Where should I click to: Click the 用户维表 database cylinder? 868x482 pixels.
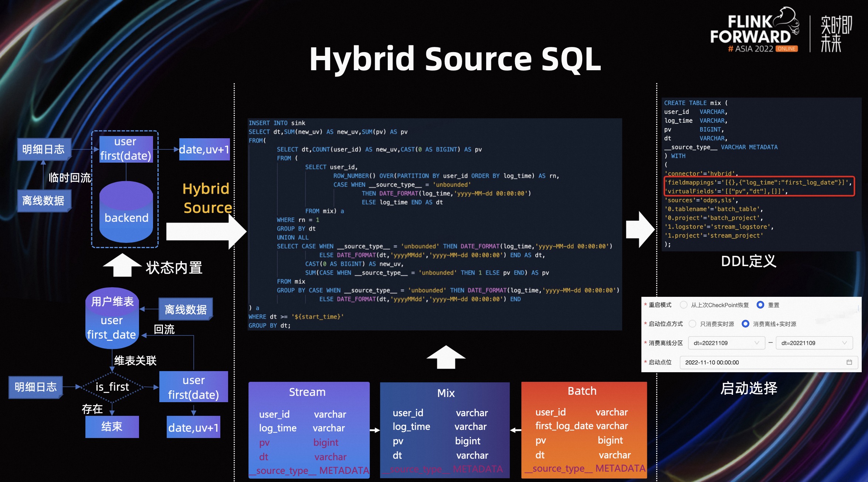(112, 318)
